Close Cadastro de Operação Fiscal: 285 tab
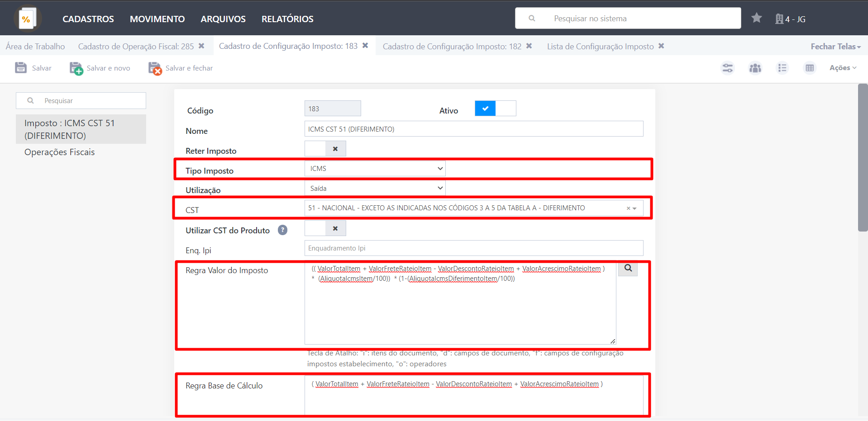Viewport: 868px width, 421px height. (x=201, y=46)
